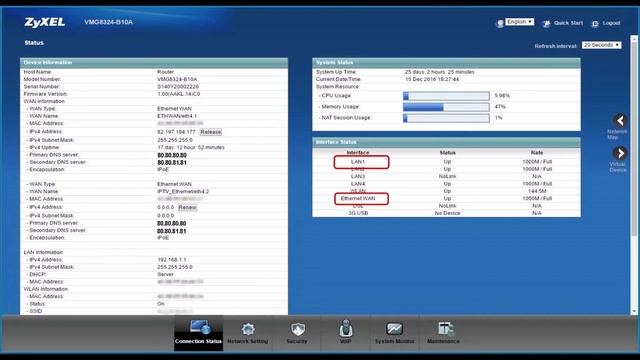Click the Device Information panel header

coord(154,62)
